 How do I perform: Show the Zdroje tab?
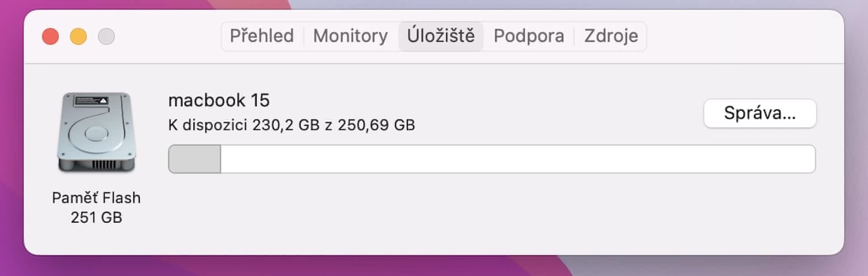click(x=611, y=36)
